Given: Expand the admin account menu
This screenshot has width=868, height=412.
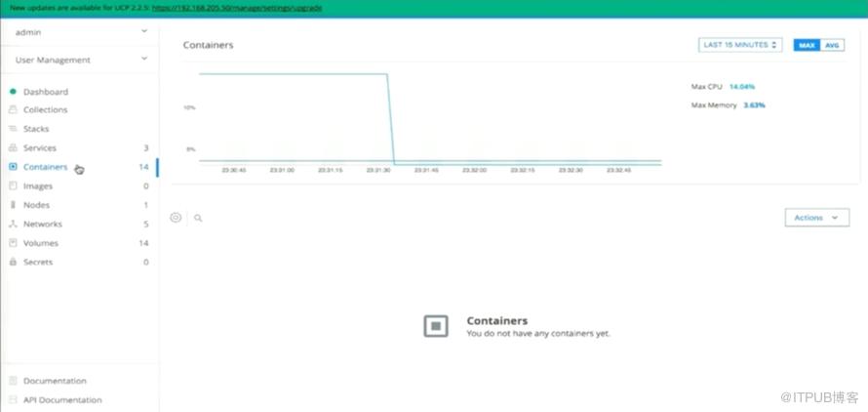Looking at the screenshot, I should pos(81,32).
